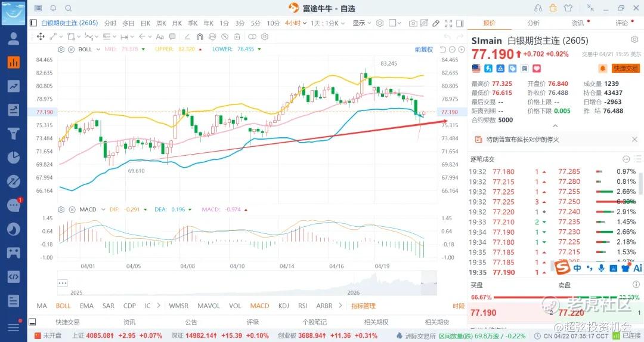Select the 日K chart period tab
The width and height of the screenshot is (644, 342).
(145, 23)
